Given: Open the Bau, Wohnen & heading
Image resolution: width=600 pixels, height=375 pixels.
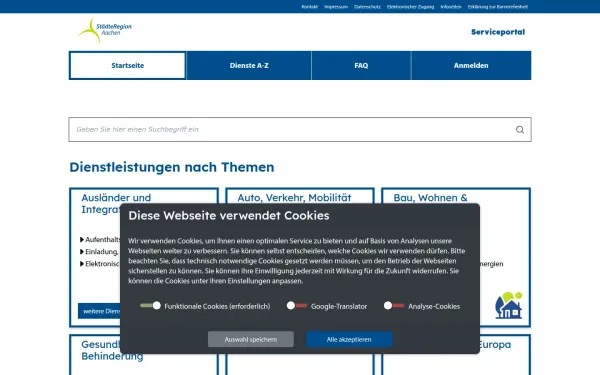Looking at the screenshot, I should 430,197.
